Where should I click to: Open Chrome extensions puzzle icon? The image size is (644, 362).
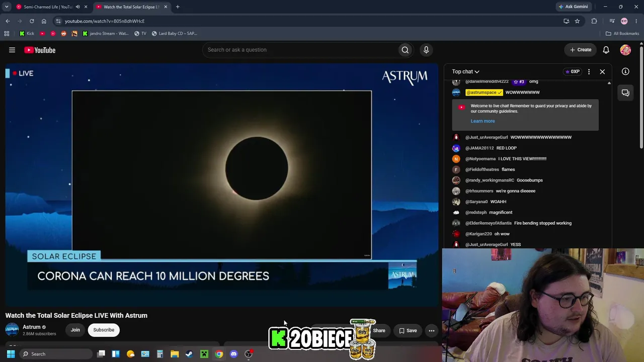tap(594, 21)
